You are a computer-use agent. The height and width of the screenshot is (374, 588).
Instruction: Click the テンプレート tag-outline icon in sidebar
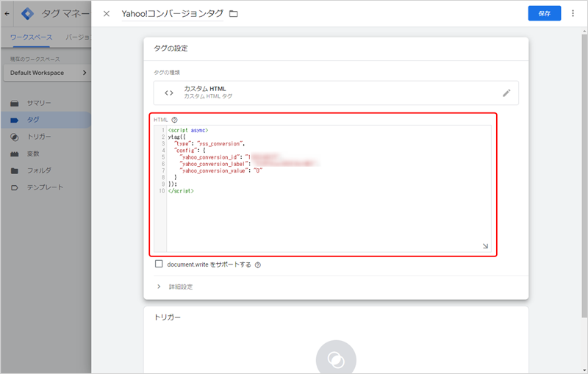coord(14,188)
